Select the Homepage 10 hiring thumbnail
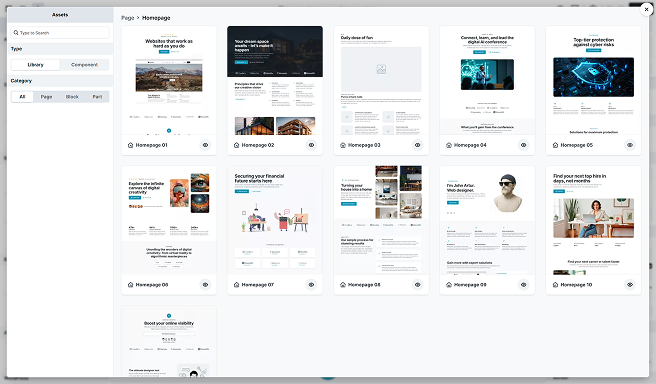The width and height of the screenshot is (656, 384). 593,220
